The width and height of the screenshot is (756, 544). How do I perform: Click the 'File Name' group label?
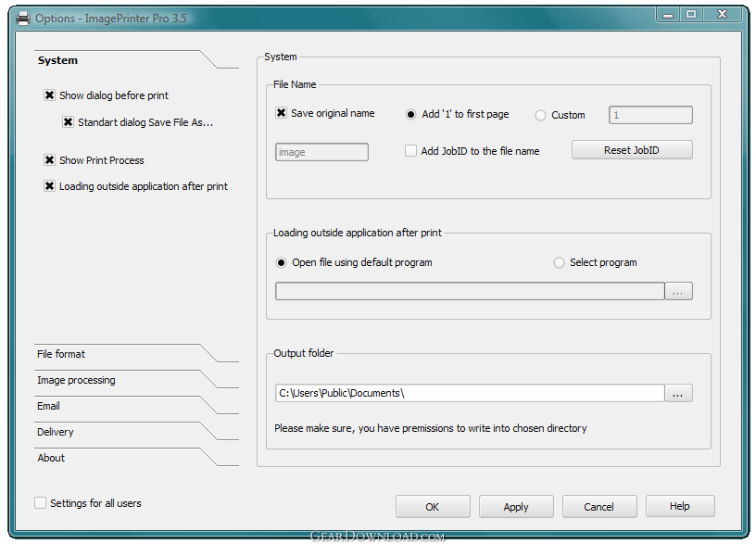tap(295, 84)
